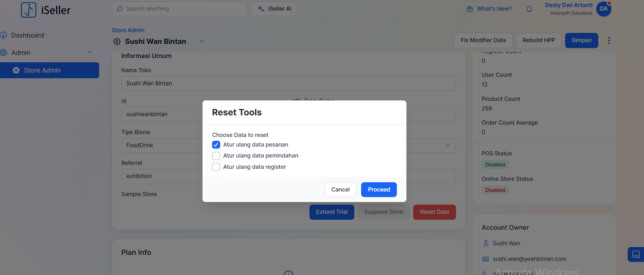Click the gear icon beside Sushi Wan Bintan
644x275 pixels.
117,41
